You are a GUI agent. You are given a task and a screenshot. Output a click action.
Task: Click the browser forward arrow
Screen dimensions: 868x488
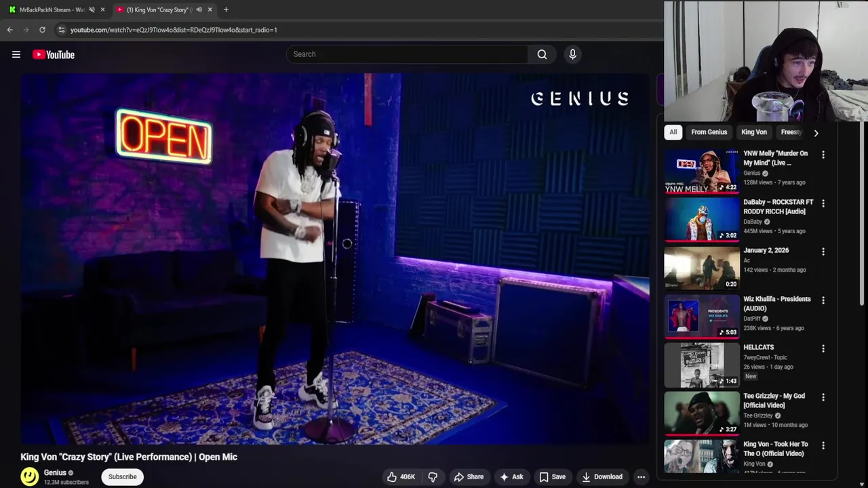[x=26, y=30]
